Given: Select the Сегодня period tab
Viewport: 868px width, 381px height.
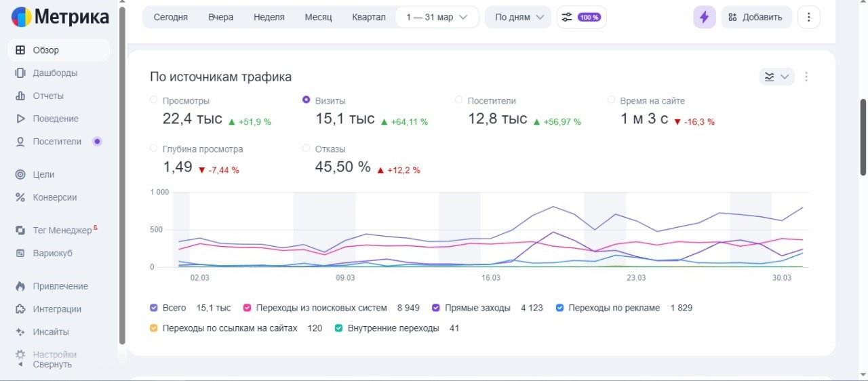Looking at the screenshot, I should [x=170, y=17].
